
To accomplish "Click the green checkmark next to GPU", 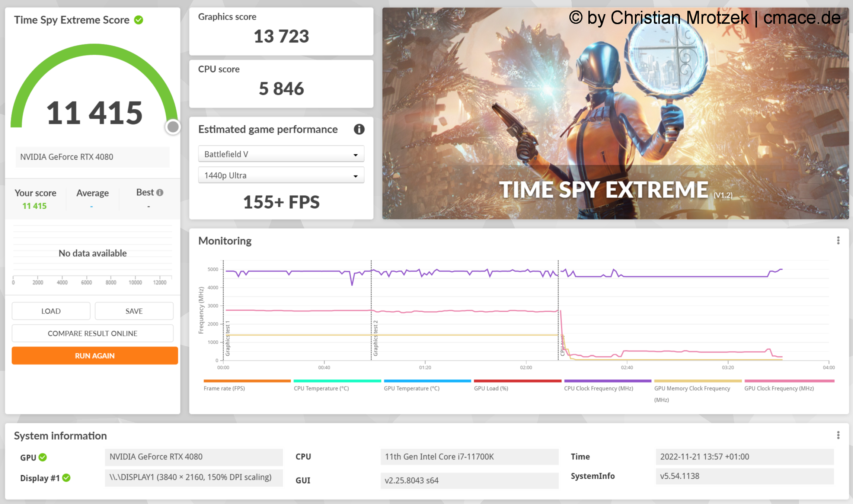I will (x=43, y=457).
